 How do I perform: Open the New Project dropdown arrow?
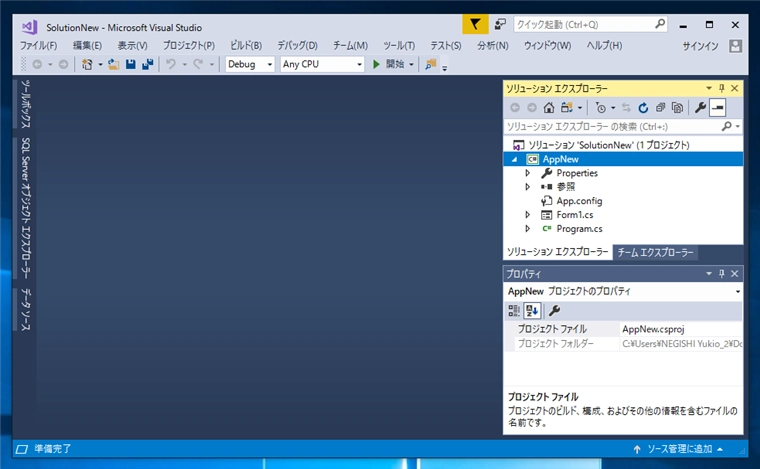coord(100,64)
